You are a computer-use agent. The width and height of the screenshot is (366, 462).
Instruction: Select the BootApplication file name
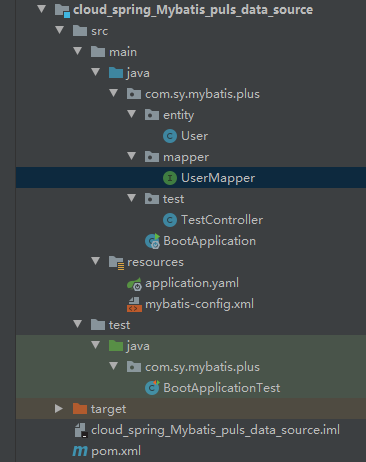(210, 241)
